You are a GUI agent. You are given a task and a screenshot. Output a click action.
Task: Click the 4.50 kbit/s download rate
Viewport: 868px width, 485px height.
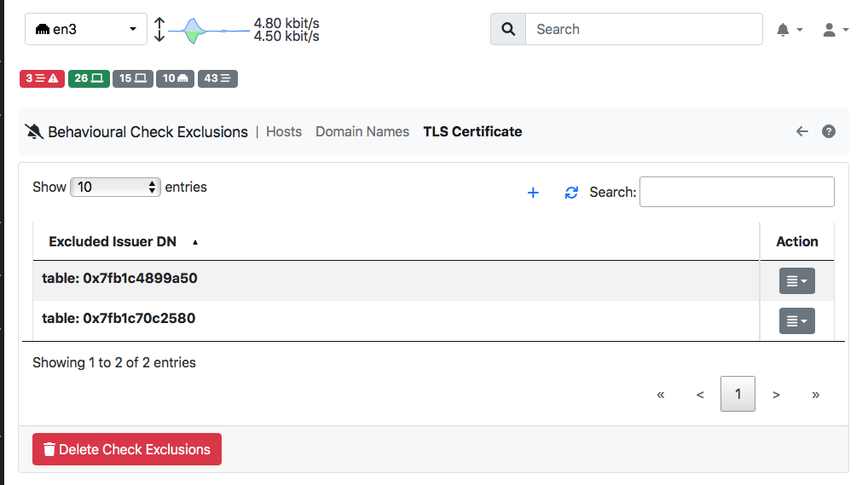(286, 37)
